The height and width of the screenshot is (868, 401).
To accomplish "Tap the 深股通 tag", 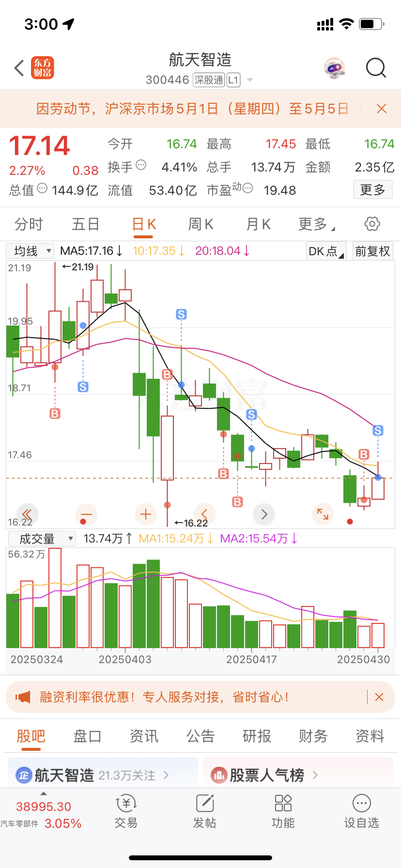I will 209,80.
